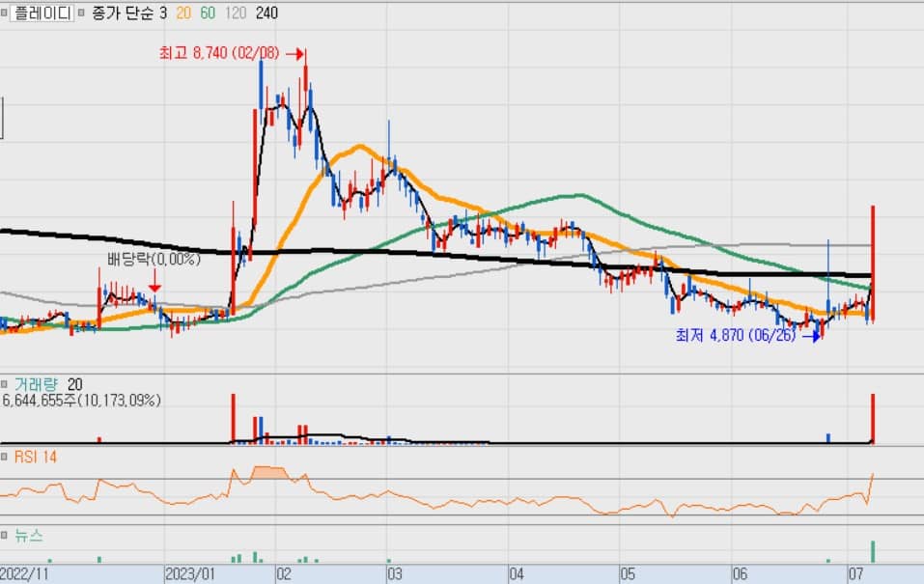Click the 6,644,655주(10,173,09%) volume value

tap(81, 401)
